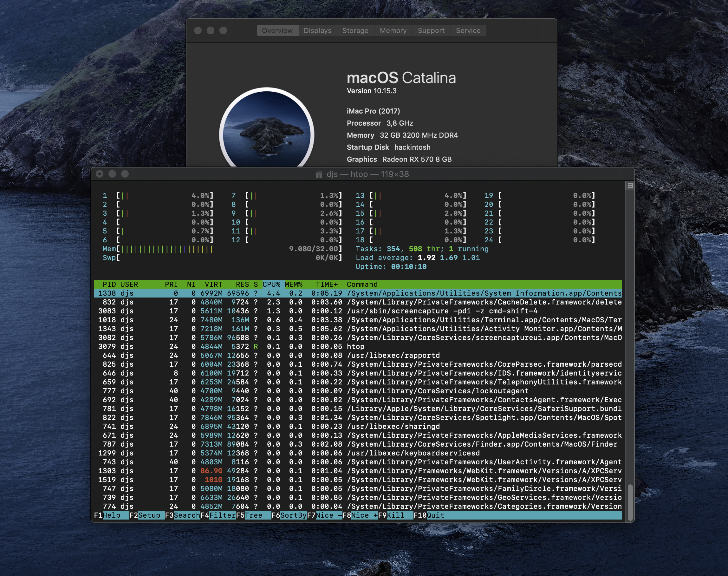
Task: Select the FamilyCircle.framework process row
Action: [x=358, y=489]
